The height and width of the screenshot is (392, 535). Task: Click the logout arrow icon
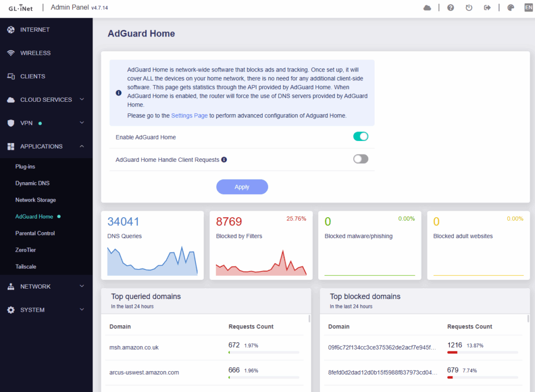pyautogui.click(x=487, y=7)
